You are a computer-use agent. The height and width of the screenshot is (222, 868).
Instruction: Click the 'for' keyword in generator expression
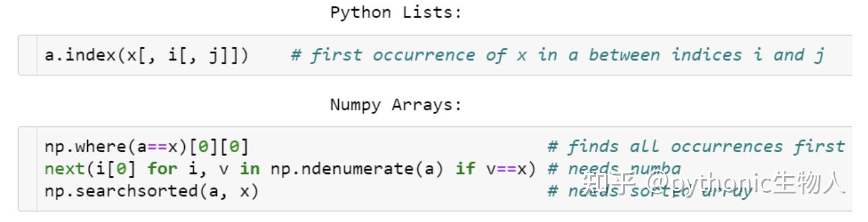(x=162, y=169)
